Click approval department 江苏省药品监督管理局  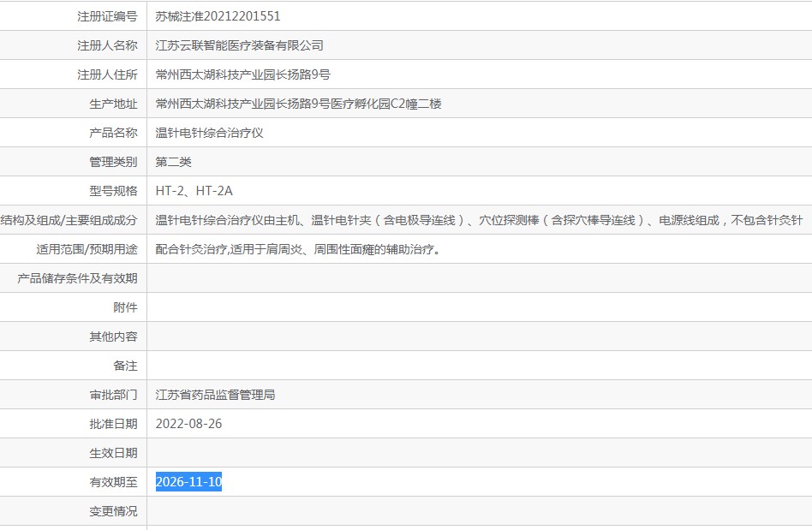pyautogui.click(x=216, y=395)
